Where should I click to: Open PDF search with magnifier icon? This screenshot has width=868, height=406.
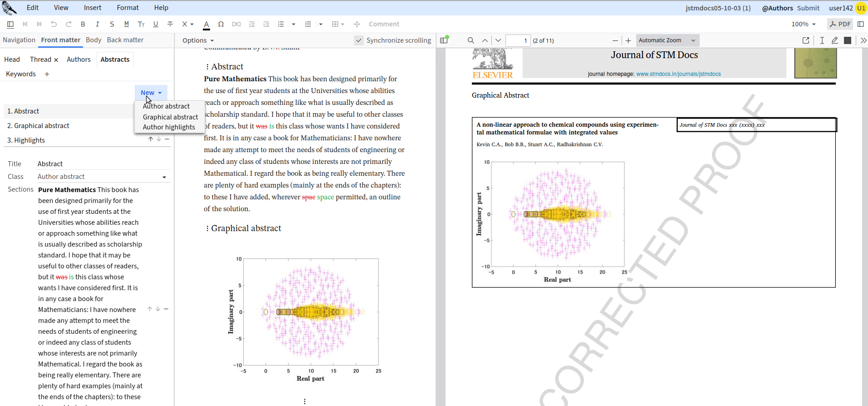(x=471, y=40)
